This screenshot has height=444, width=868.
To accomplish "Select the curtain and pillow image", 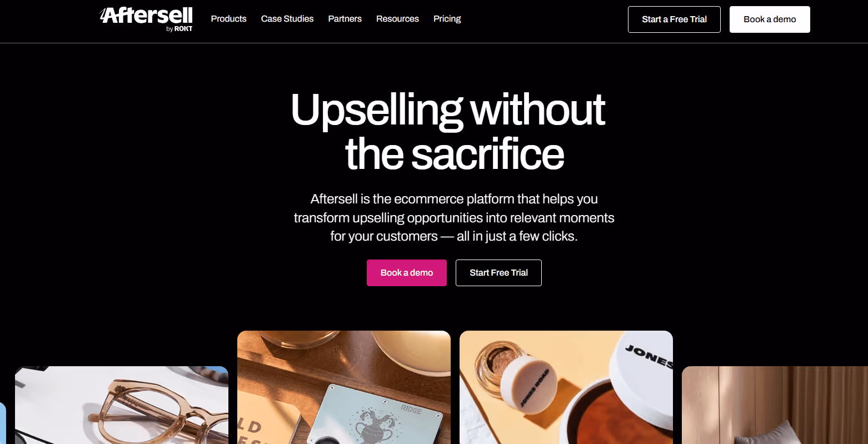I will coord(775,405).
